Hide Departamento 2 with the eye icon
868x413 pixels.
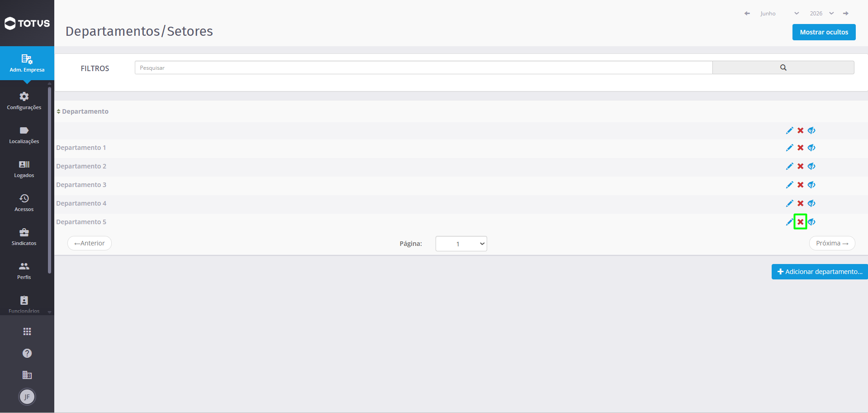(x=811, y=166)
